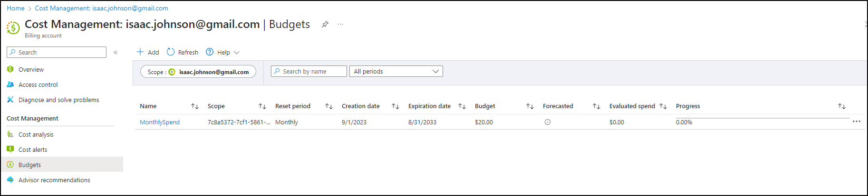
Task: Sort by Evaluated spend column arrows
Action: pyautogui.click(x=663, y=106)
